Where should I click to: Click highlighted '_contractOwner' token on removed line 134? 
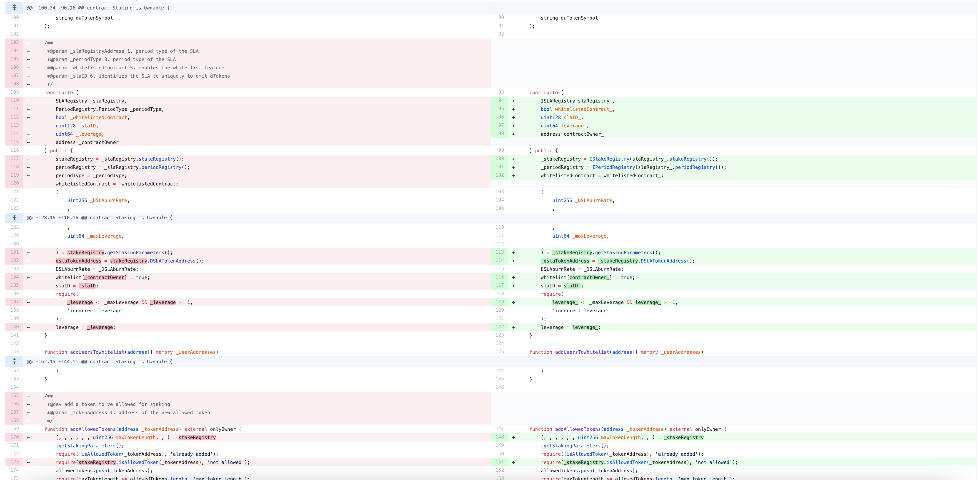pos(105,277)
